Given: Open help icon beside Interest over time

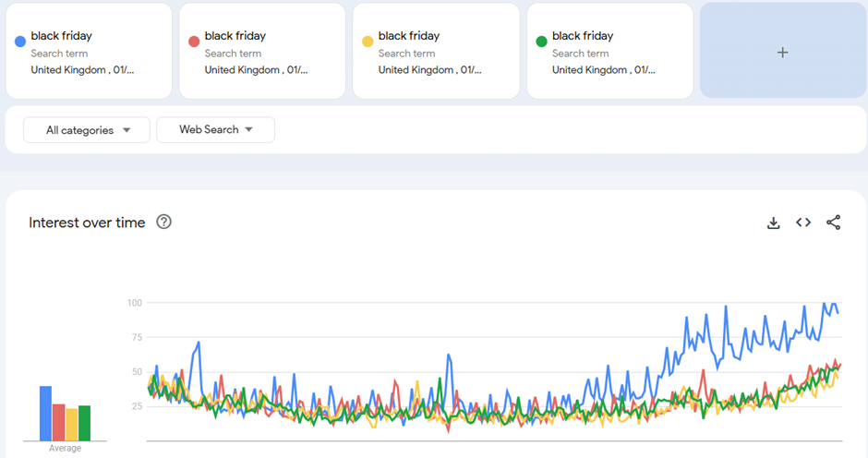Looking at the screenshot, I should 164,222.
